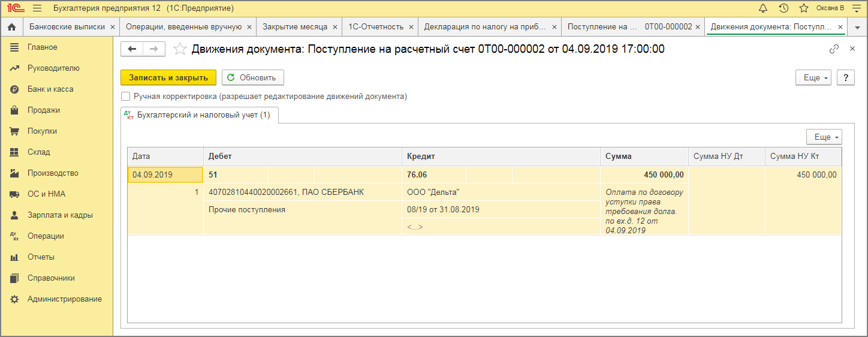Close the 1С-Отчетность tab
This screenshot has height=337, width=868.
click(x=411, y=27)
